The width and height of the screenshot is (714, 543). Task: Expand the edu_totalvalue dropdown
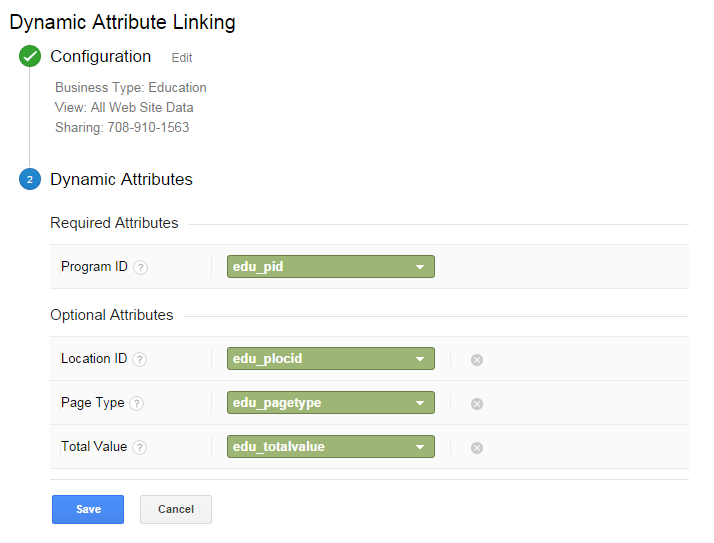pyautogui.click(x=330, y=447)
